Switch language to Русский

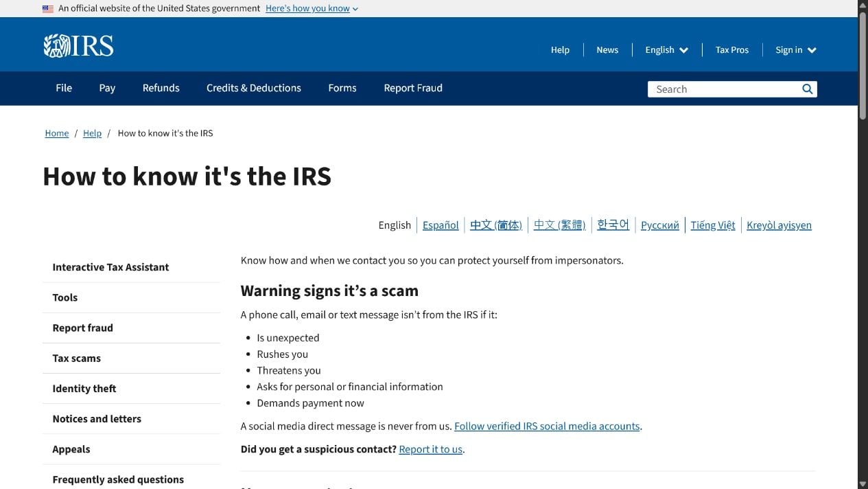tap(660, 225)
